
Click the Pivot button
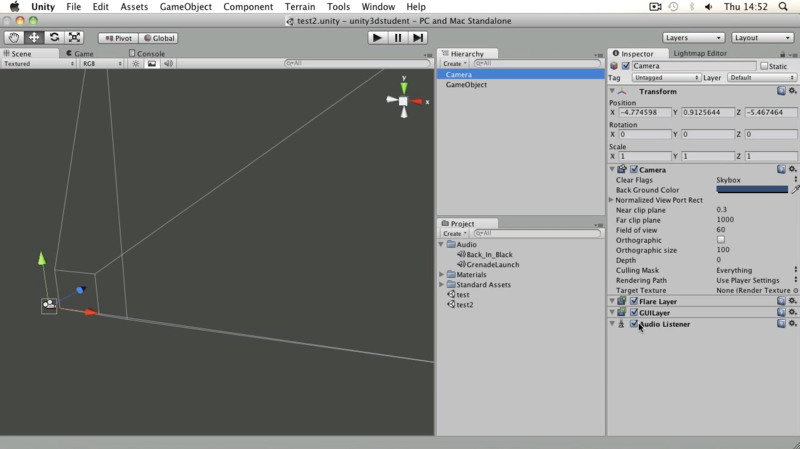point(118,38)
